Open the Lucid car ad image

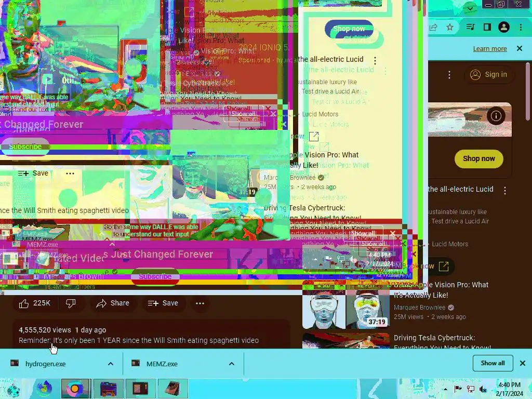[x=470, y=119]
